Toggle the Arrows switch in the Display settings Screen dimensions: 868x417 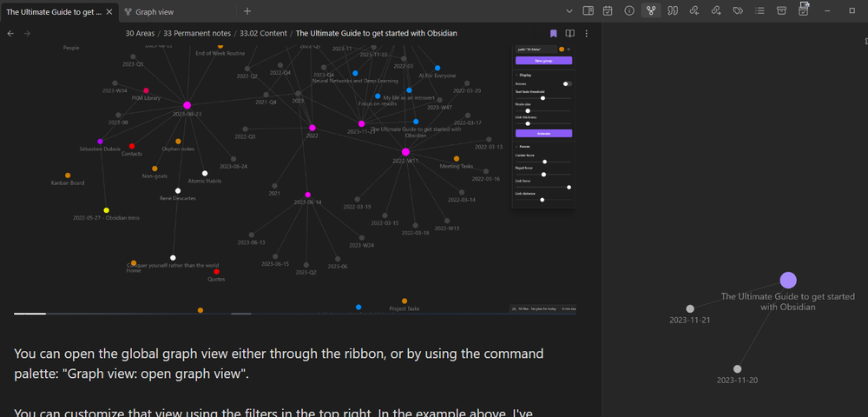(567, 83)
